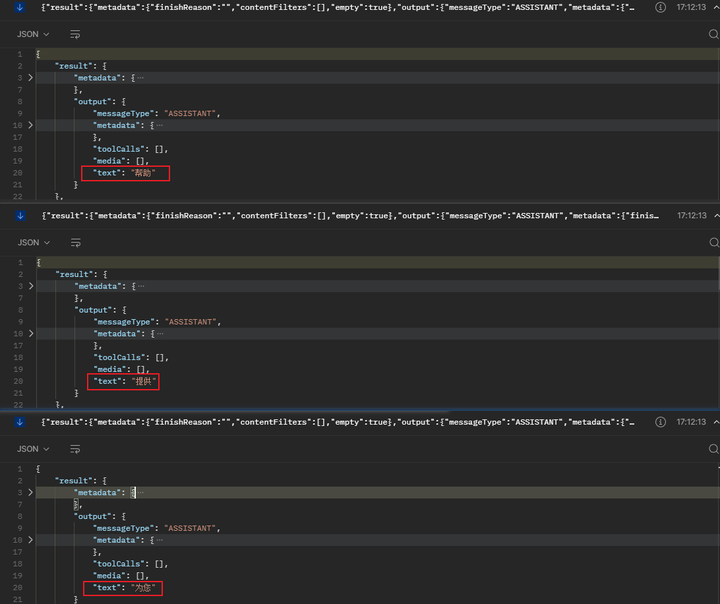Click the "result": { line in the 为您 message
720x604 pixels.
(81, 480)
